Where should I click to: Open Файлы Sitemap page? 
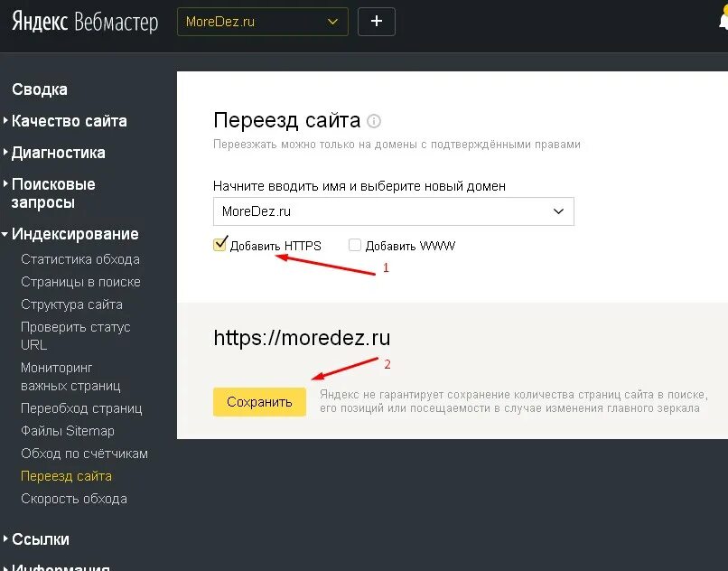pos(68,431)
